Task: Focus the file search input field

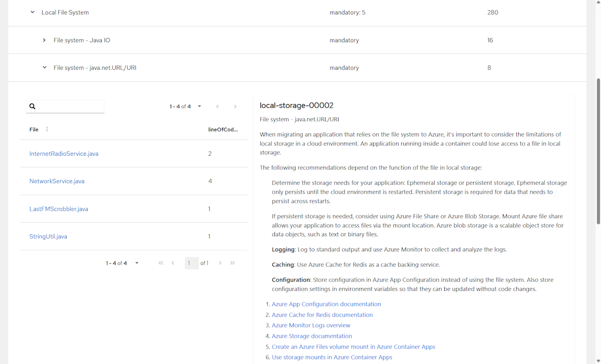Action: (65, 107)
